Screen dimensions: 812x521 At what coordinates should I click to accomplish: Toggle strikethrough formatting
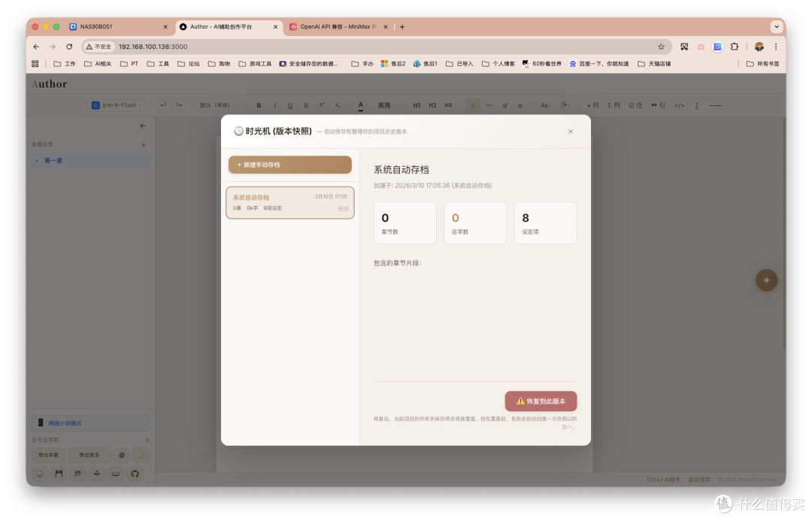point(306,105)
